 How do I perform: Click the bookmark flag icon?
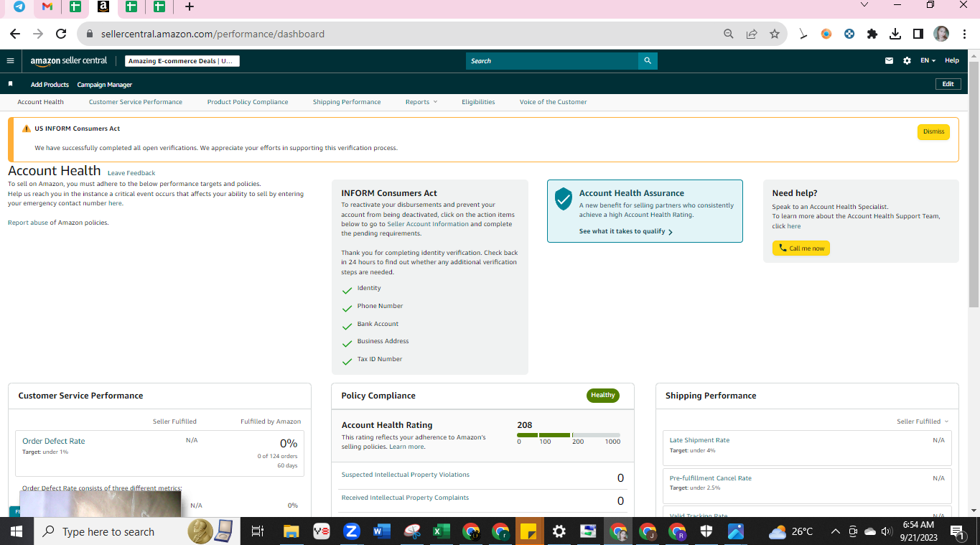click(x=11, y=84)
